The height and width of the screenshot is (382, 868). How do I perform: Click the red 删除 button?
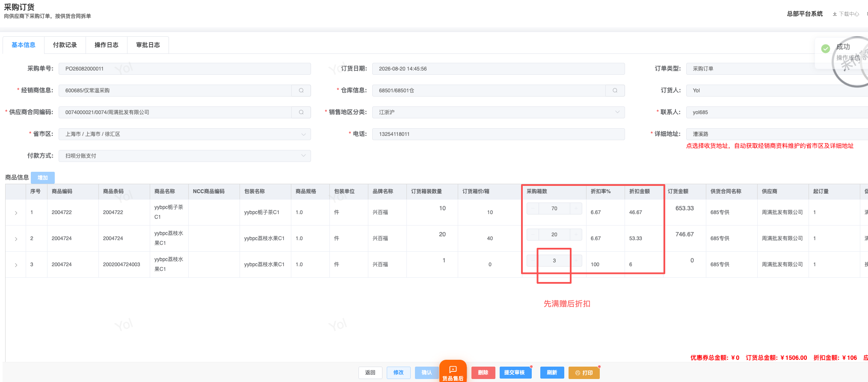[483, 373]
